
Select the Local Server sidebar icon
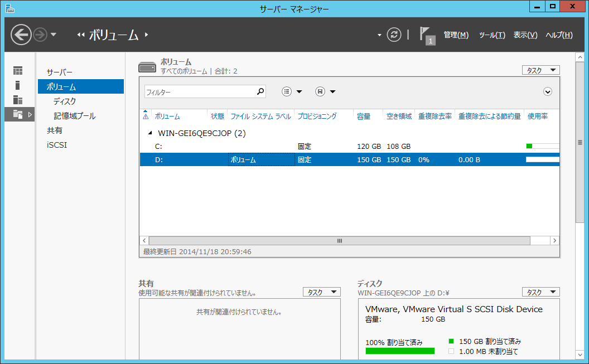tap(18, 85)
